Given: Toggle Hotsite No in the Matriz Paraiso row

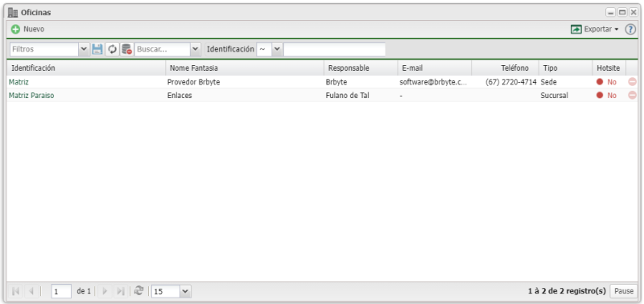Looking at the screenshot, I should 607,96.
